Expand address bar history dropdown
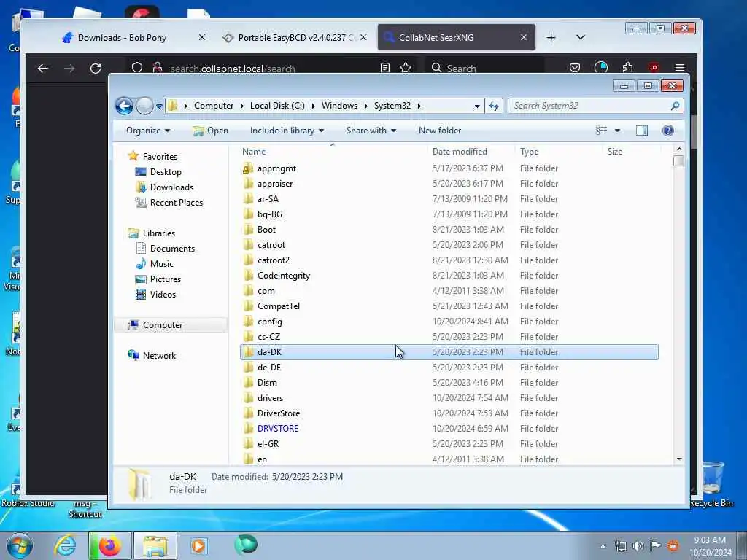Image resolution: width=747 pixels, height=560 pixels. pos(477,106)
